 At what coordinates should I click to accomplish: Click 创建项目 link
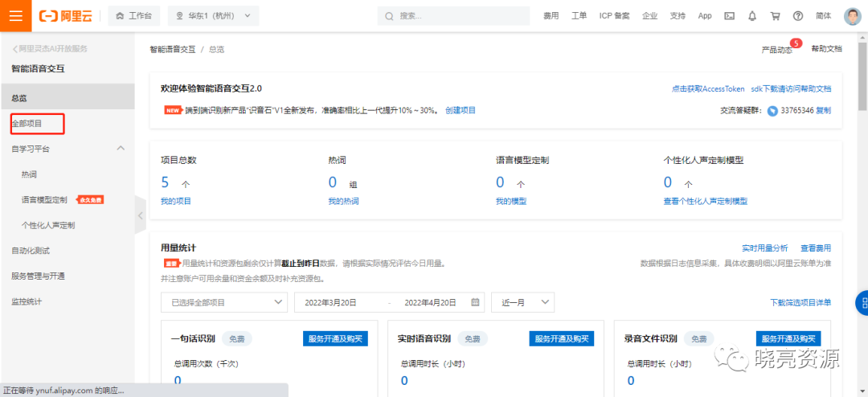[x=461, y=110]
